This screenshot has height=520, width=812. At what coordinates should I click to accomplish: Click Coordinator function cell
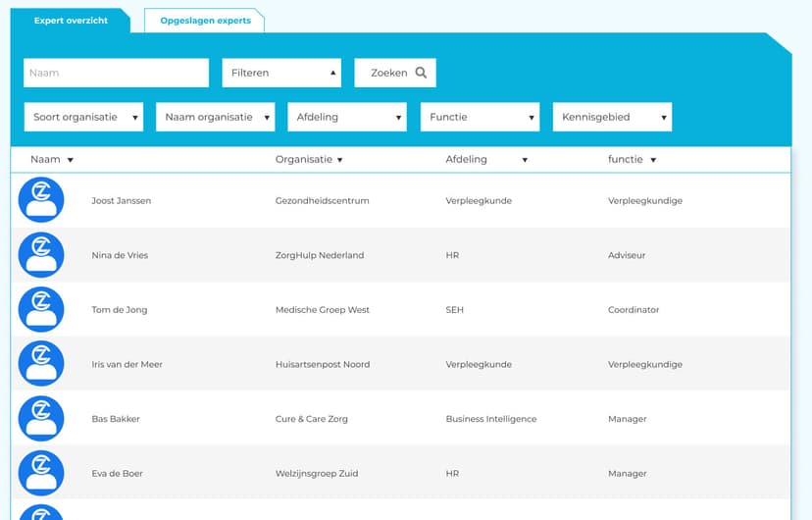634,310
